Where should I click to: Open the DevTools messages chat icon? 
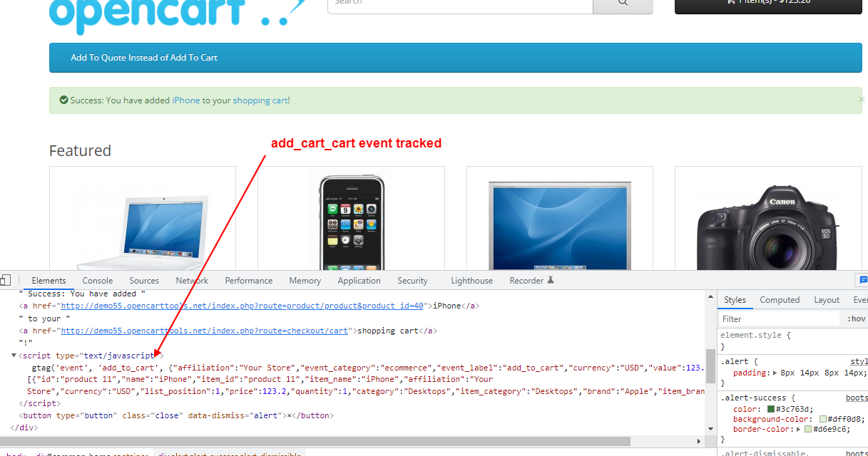pos(862,280)
